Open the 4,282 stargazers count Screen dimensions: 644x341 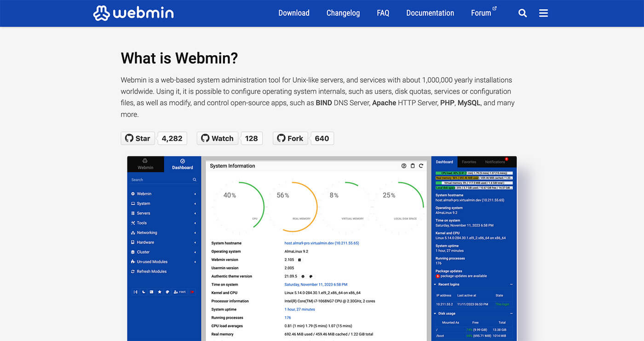(172, 138)
